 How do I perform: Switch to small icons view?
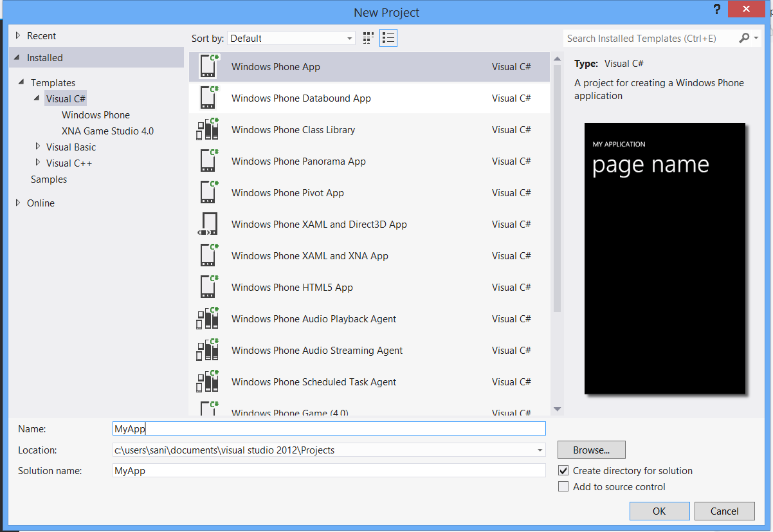(368, 38)
